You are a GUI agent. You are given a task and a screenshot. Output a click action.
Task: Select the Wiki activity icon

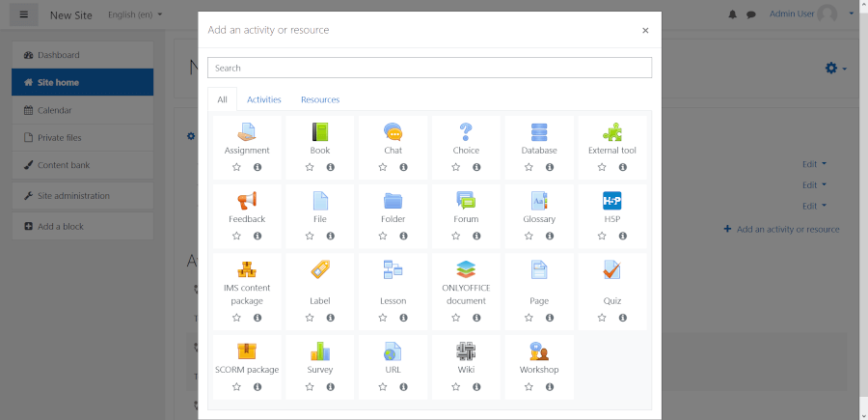pos(466,351)
